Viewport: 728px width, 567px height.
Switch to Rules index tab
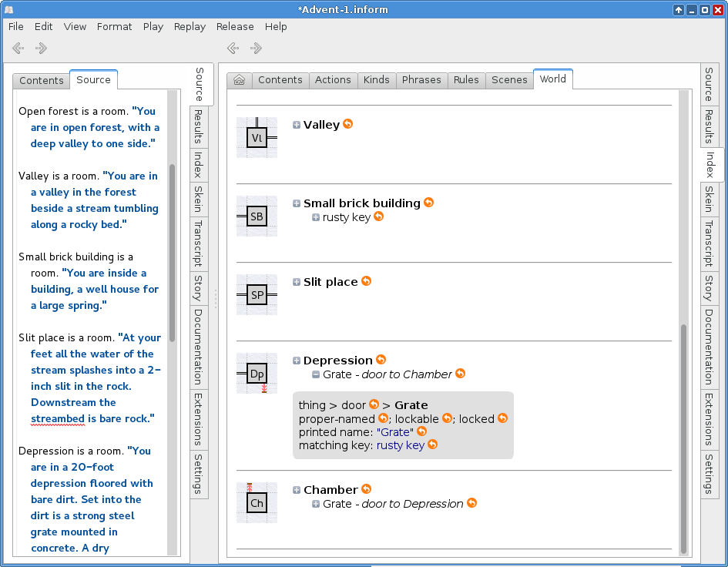465,80
